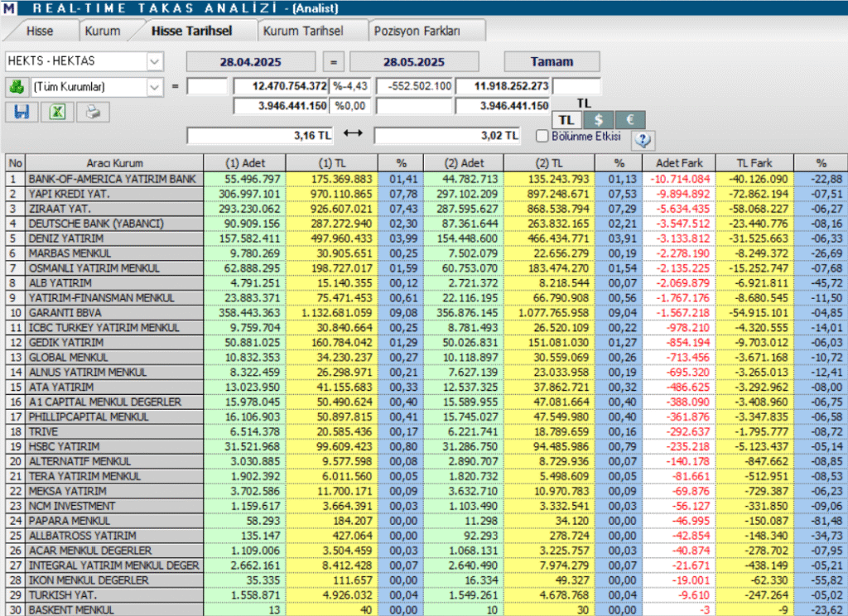This screenshot has height=616, width=848.
Task: Select TURKISH YAT. row
Action: pos(426,595)
